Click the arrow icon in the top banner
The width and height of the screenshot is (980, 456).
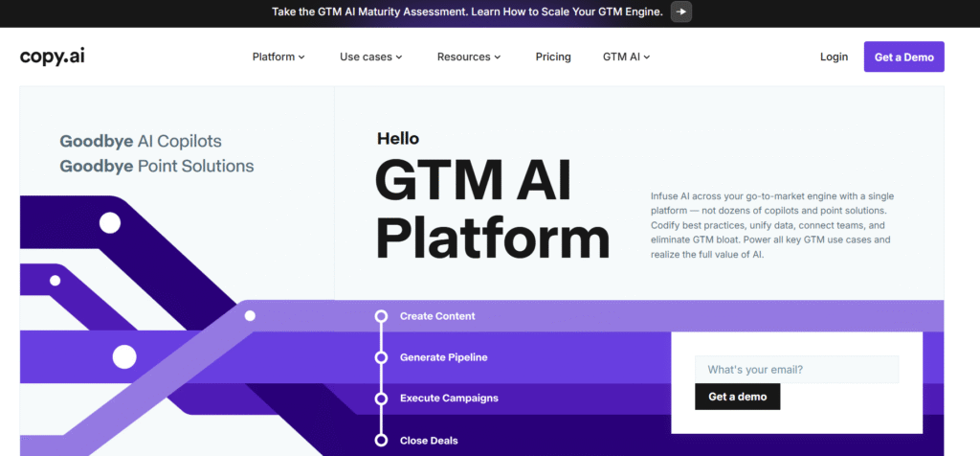pyautogui.click(x=681, y=11)
